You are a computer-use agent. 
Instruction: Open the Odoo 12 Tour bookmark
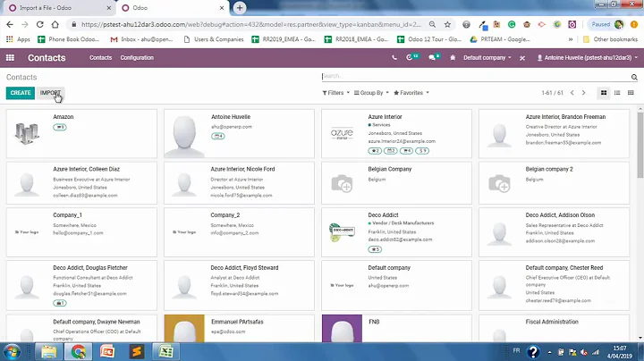(x=429, y=39)
